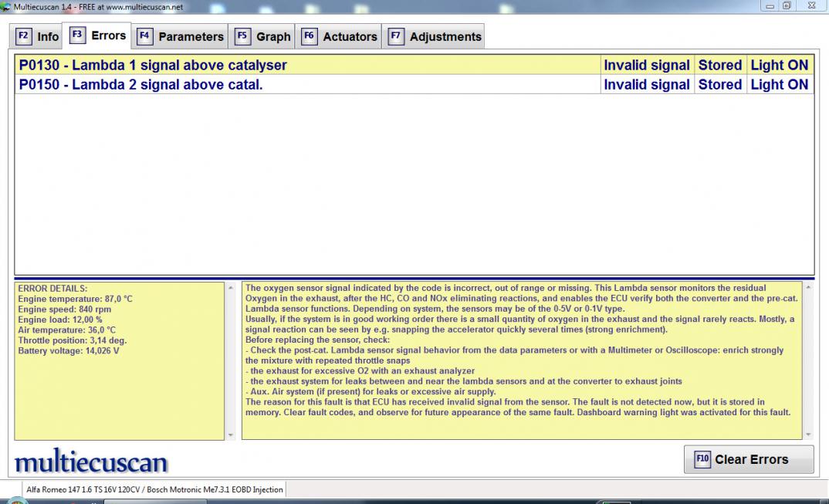This screenshot has width=829, height=504.
Task: Switch to the Errors tab
Action: 97,36
